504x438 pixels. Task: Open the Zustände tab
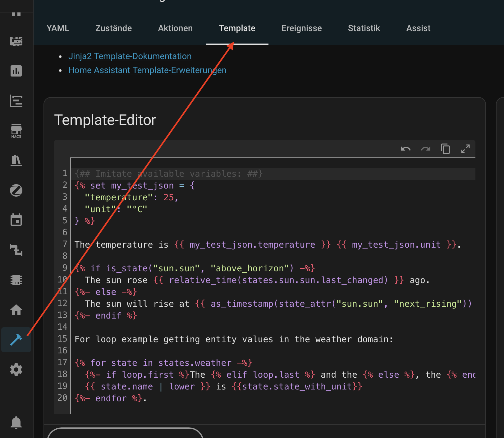113,28
